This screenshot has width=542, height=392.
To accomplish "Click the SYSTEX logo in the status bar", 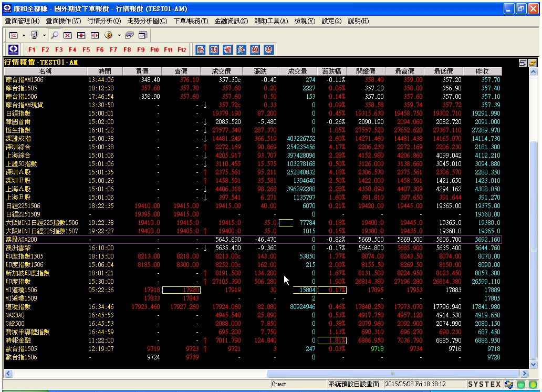I will click(484, 384).
